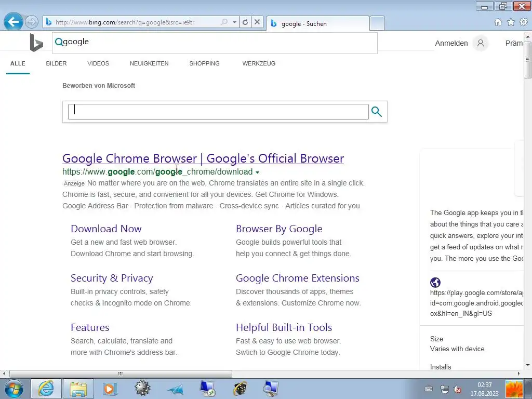Image resolution: width=532 pixels, height=399 pixels.
Task: Click inside the promoted empty search field
Action: pyautogui.click(x=218, y=112)
